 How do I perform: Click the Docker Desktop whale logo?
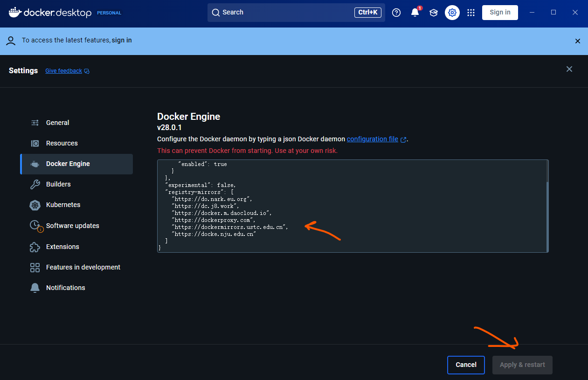pyautogui.click(x=14, y=13)
